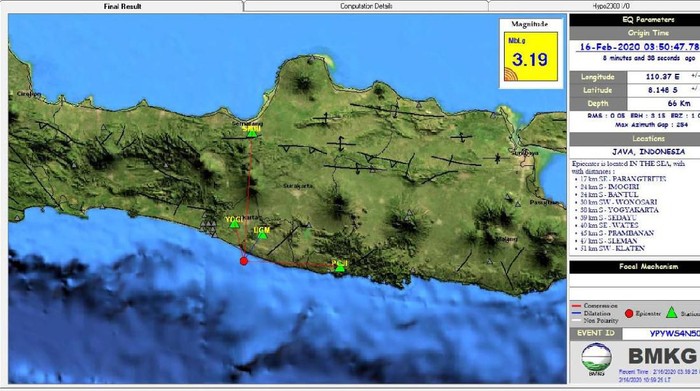This screenshot has height=391, width=700.
Task: Click the green Station legend triangle
Action: [671, 313]
